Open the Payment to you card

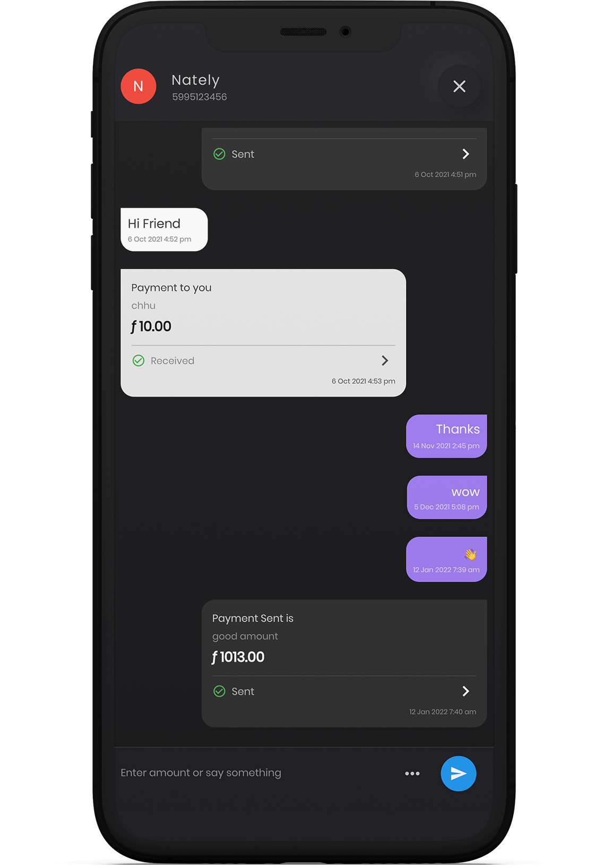click(x=263, y=333)
